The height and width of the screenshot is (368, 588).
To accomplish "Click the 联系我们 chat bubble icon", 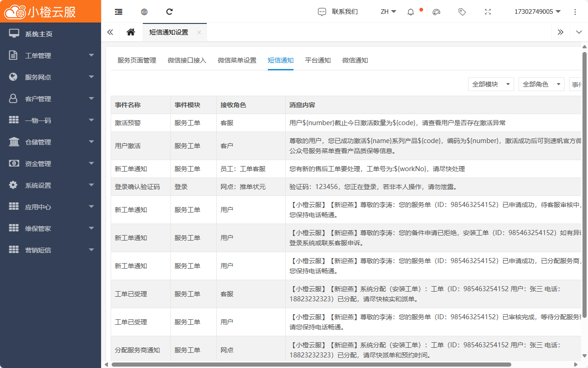I will point(322,12).
